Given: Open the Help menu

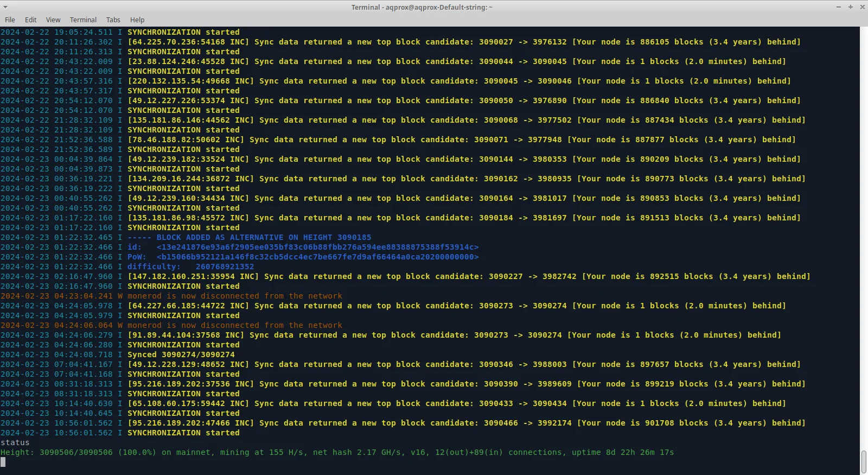Looking at the screenshot, I should click(137, 20).
